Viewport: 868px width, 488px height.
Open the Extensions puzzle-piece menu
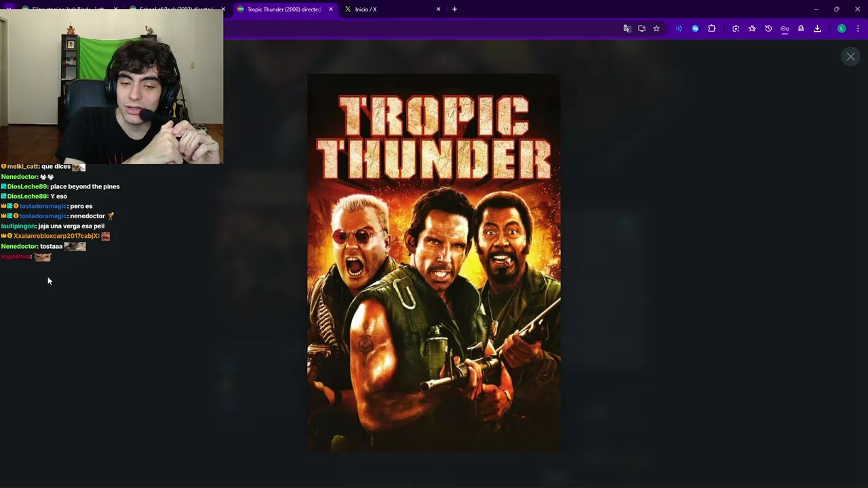(711, 28)
